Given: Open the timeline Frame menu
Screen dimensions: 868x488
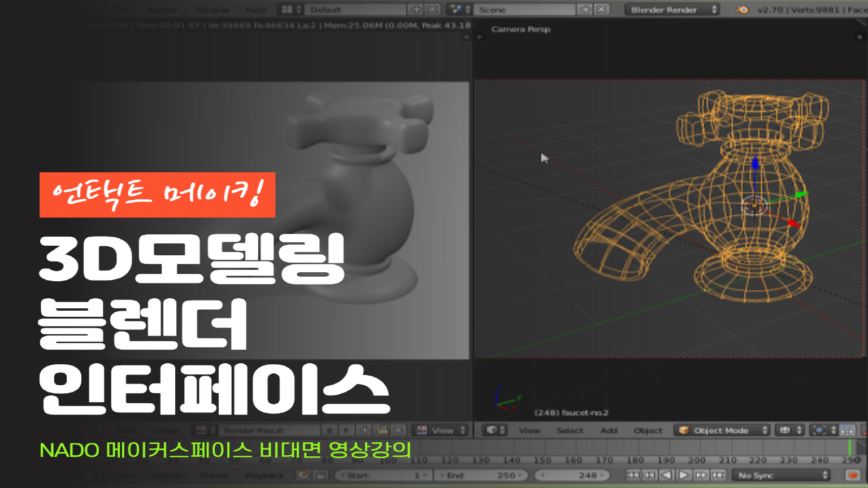Looking at the screenshot, I should [x=214, y=475].
